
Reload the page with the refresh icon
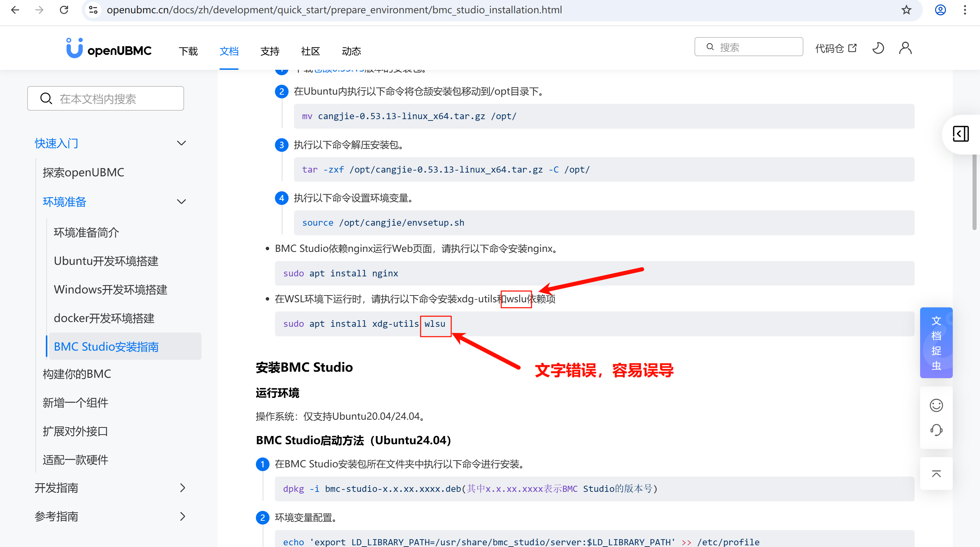pos(64,10)
